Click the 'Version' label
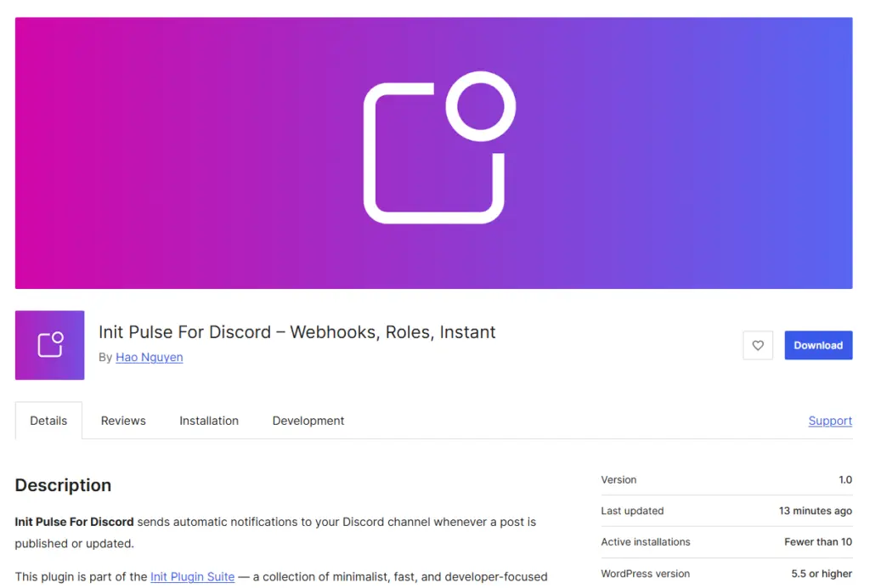The height and width of the screenshot is (588, 870). point(619,480)
